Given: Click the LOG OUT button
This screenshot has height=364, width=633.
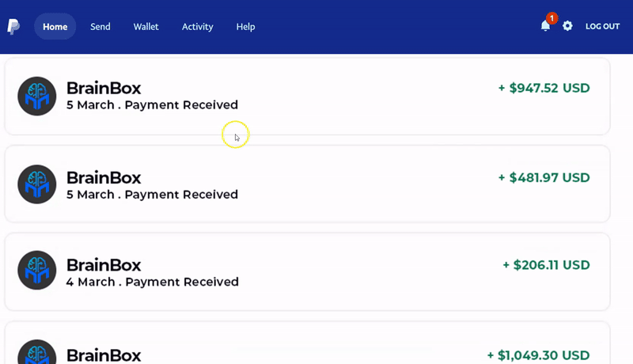Looking at the screenshot, I should [x=602, y=27].
